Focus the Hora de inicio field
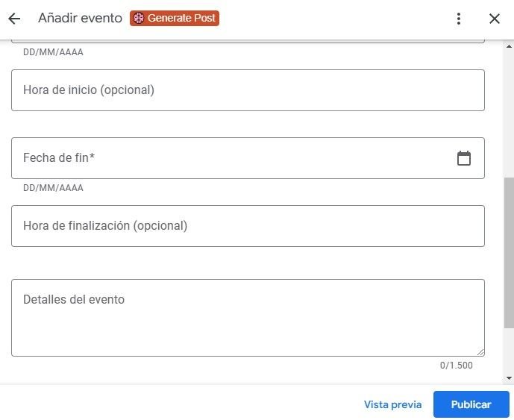This screenshot has width=514, height=420. click(248, 90)
